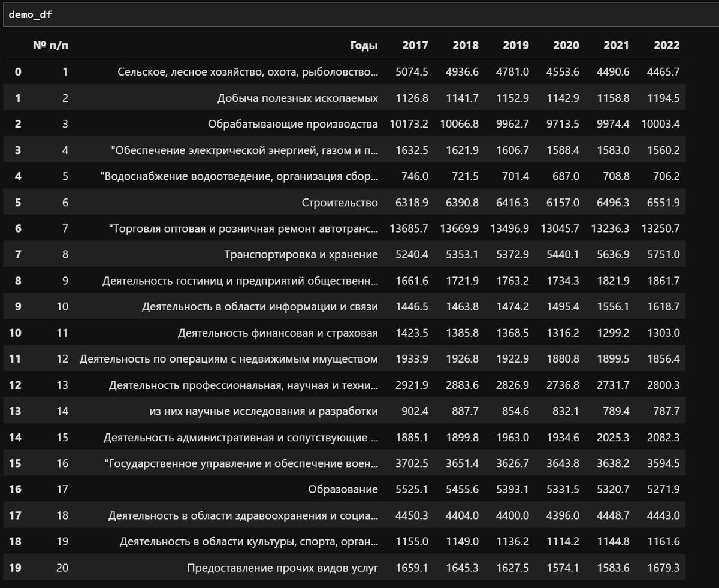Select cell value 10173.2

click(x=409, y=124)
